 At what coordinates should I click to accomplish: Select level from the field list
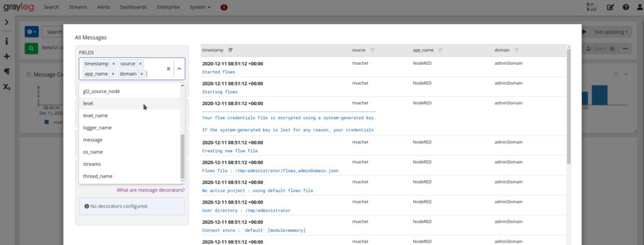coord(130,104)
